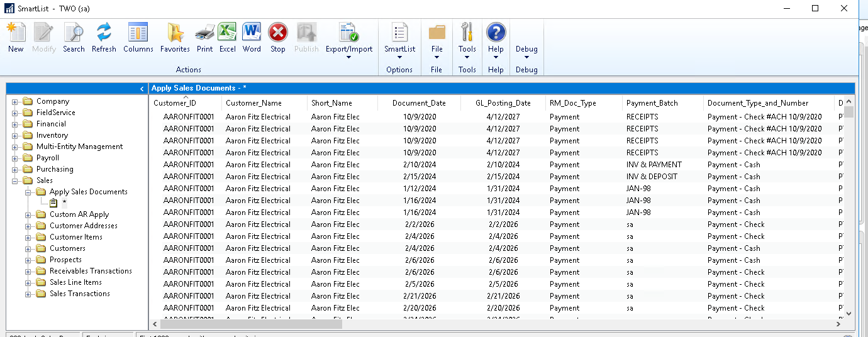Click the Publish toolbar icon

(306, 32)
